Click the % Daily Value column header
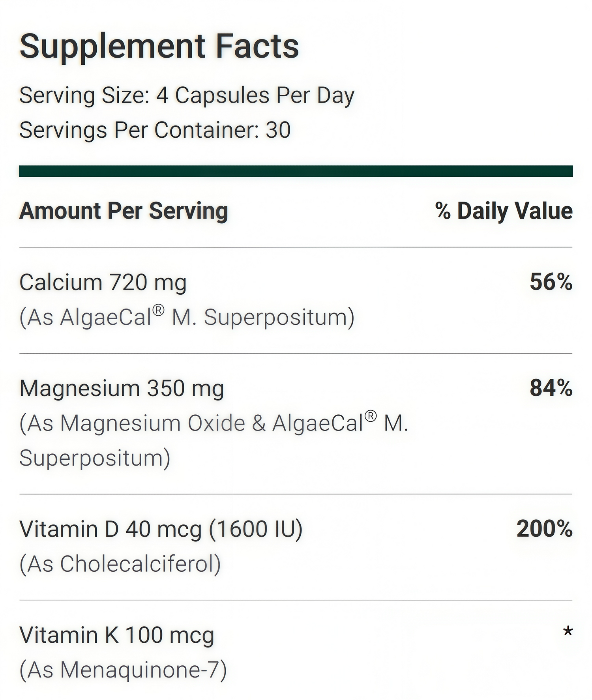The width and height of the screenshot is (592, 700). [504, 211]
